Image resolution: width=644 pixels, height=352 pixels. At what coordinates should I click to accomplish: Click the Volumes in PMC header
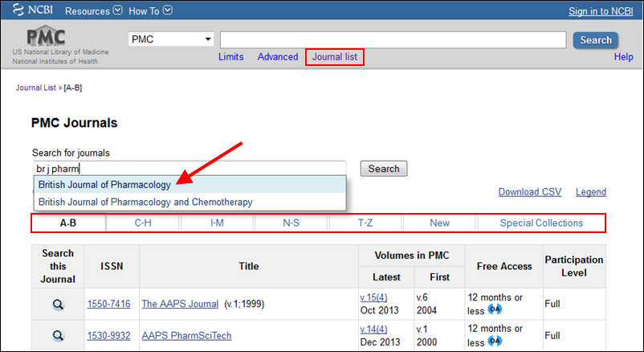(x=412, y=256)
